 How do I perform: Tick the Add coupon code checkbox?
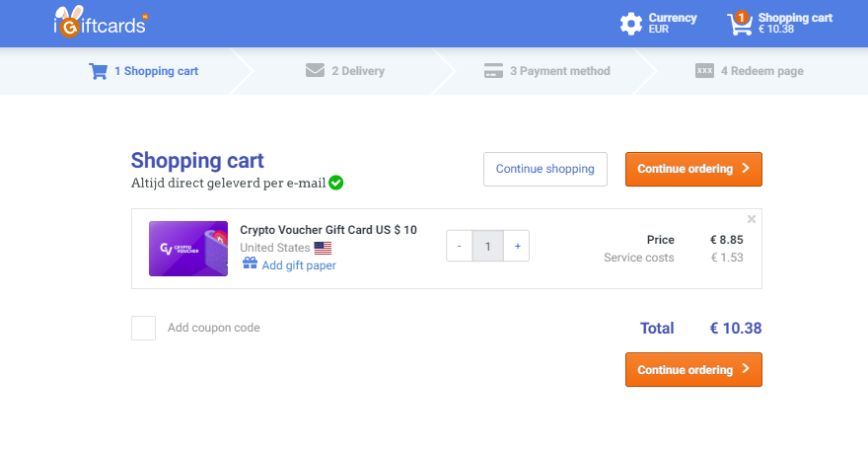pyautogui.click(x=143, y=329)
